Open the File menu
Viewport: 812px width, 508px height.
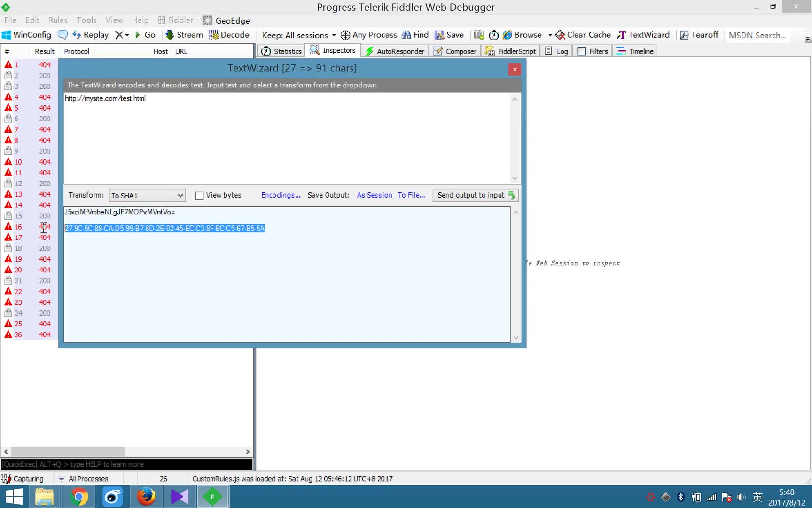(x=10, y=20)
